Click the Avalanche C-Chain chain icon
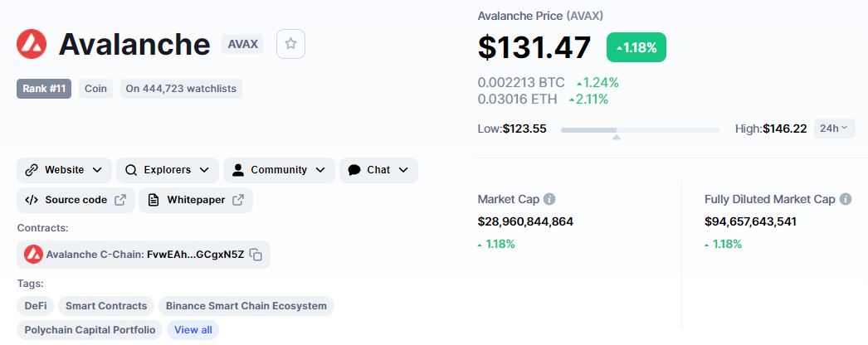This screenshot has width=868, height=345. tap(33, 255)
